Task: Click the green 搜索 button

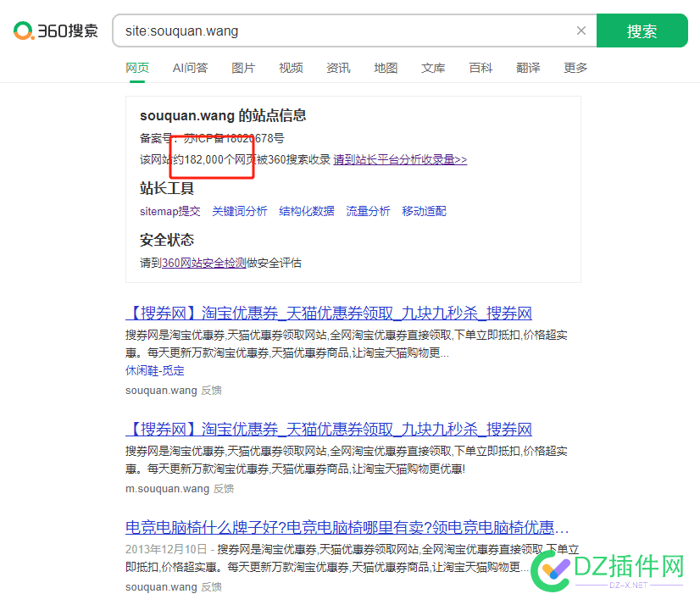Action: [x=642, y=31]
